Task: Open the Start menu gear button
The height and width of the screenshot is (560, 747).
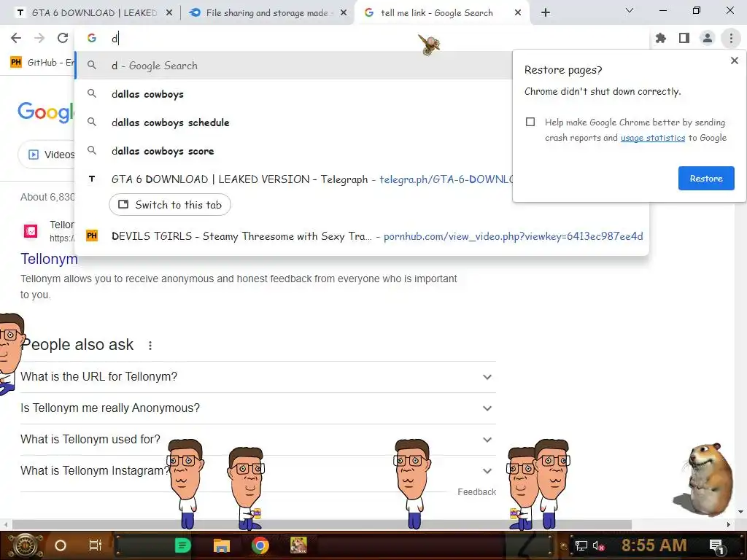Action: coord(26,545)
